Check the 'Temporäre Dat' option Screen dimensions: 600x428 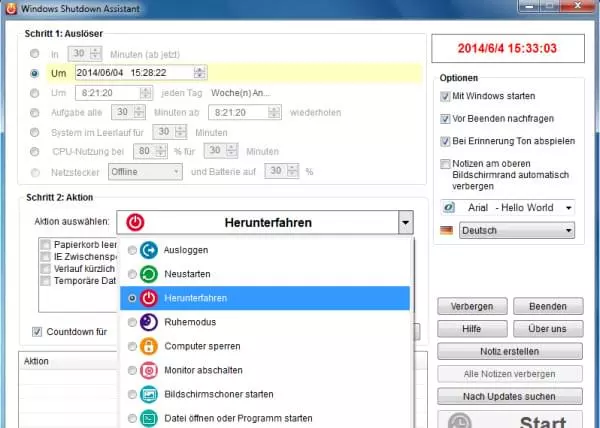[x=46, y=281]
